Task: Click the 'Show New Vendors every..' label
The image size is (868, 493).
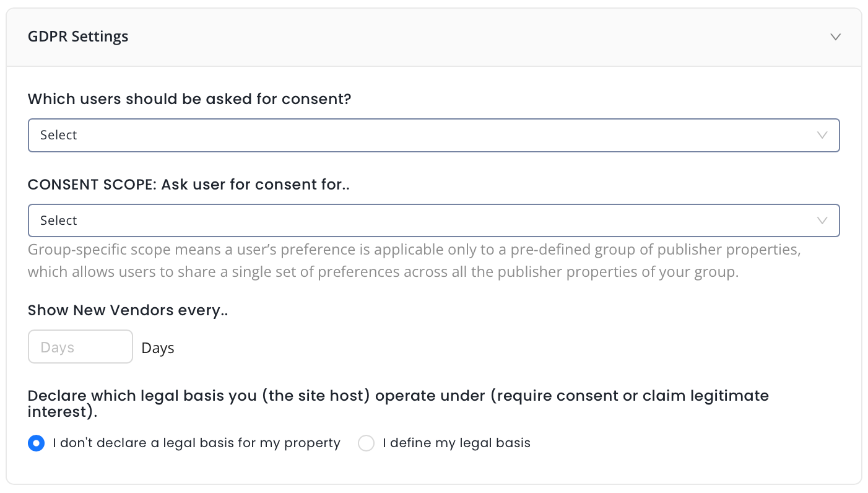Action: pos(128,311)
